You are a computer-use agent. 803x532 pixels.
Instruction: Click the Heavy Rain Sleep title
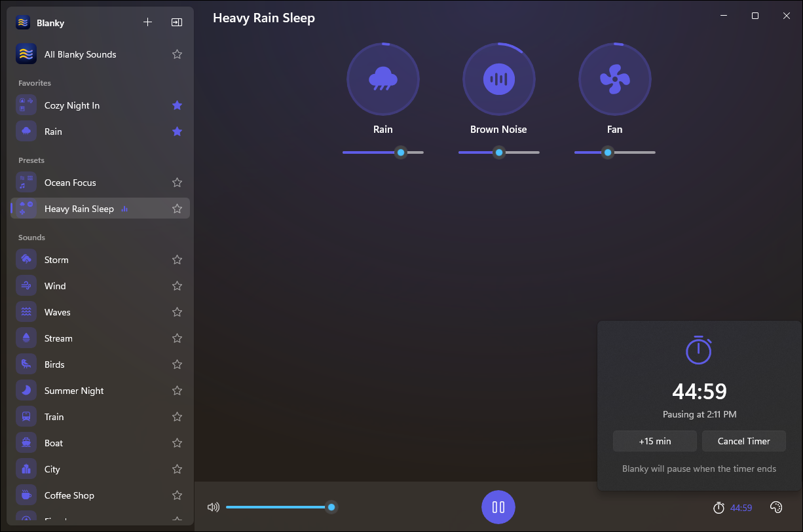pyautogui.click(x=264, y=18)
